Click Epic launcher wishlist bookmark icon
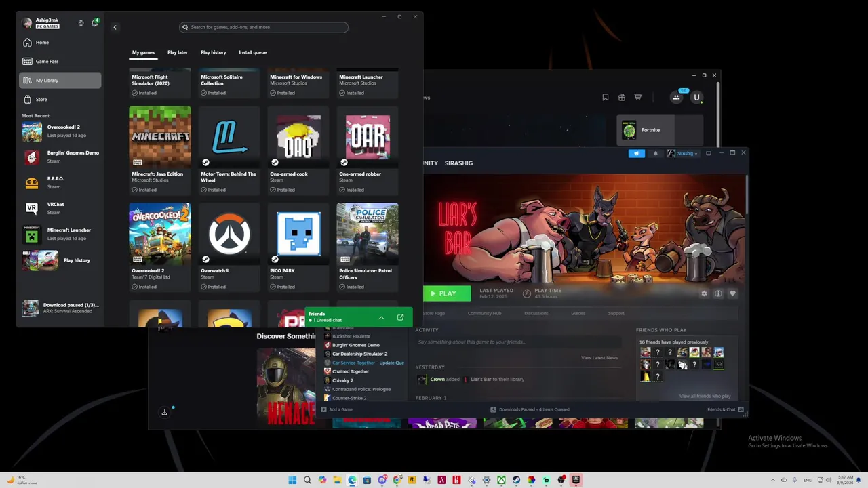 pos(605,97)
